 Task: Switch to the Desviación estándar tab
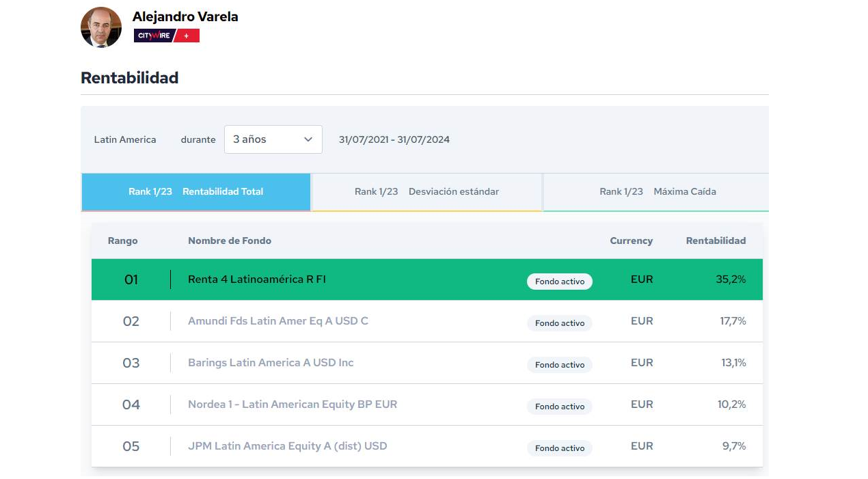point(426,192)
